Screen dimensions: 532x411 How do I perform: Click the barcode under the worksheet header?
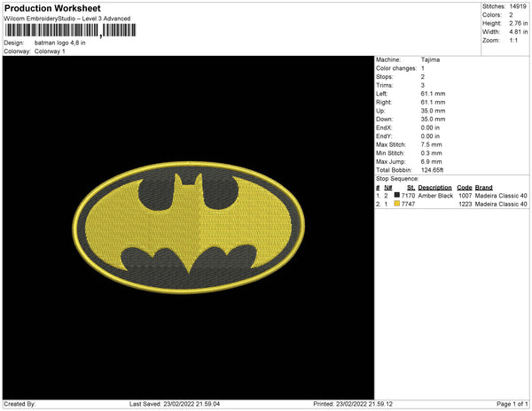(70, 30)
